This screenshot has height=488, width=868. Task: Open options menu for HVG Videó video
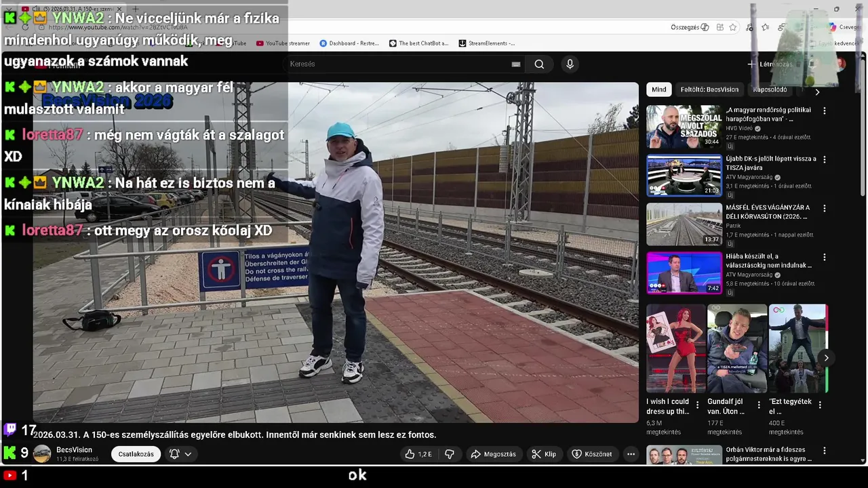(x=825, y=110)
